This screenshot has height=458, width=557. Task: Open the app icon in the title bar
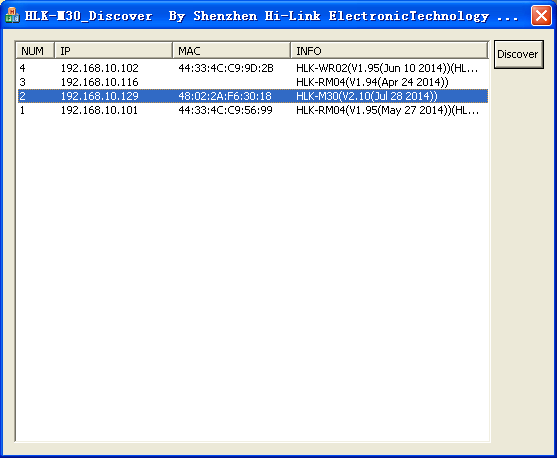point(12,15)
